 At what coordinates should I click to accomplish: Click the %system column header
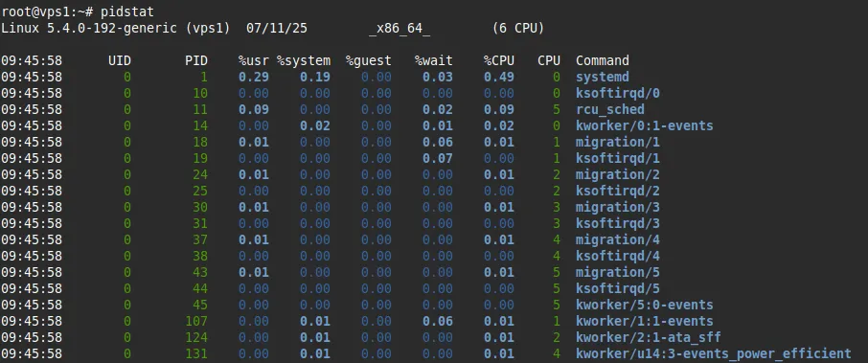pyautogui.click(x=304, y=61)
